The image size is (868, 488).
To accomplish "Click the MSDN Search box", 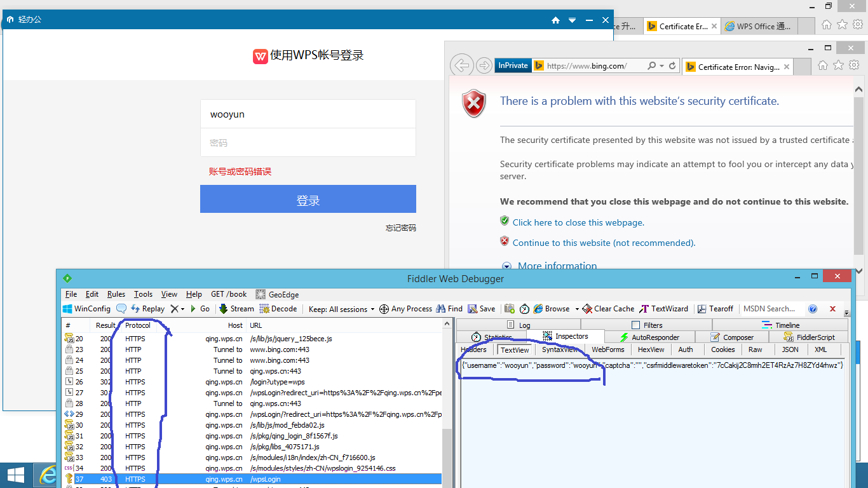I will pos(773,309).
